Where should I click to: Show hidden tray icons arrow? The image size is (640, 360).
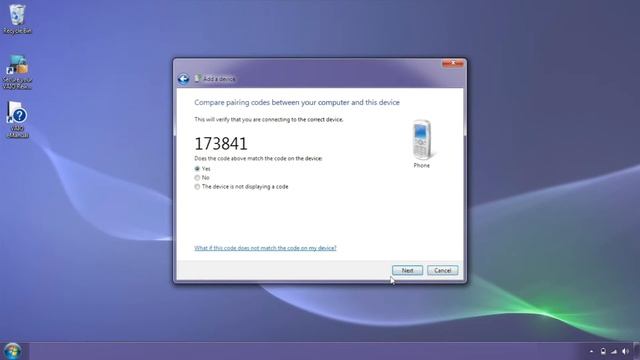pos(591,351)
